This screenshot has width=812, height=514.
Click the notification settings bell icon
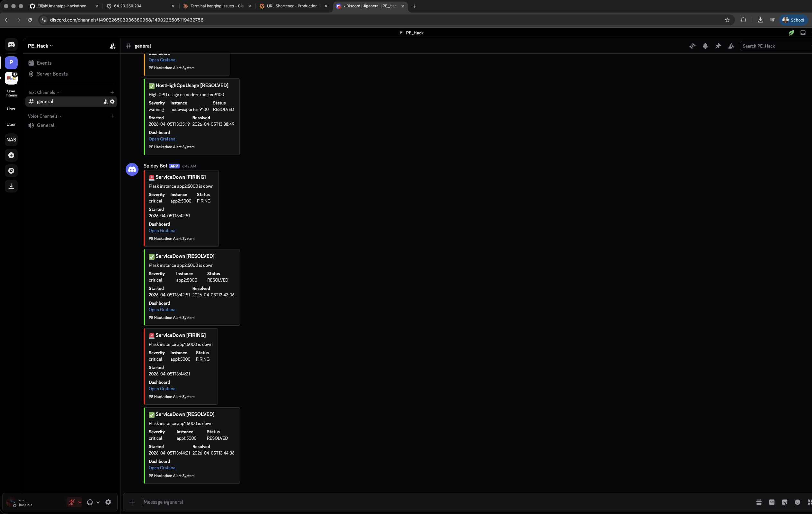[x=705, y=46]
